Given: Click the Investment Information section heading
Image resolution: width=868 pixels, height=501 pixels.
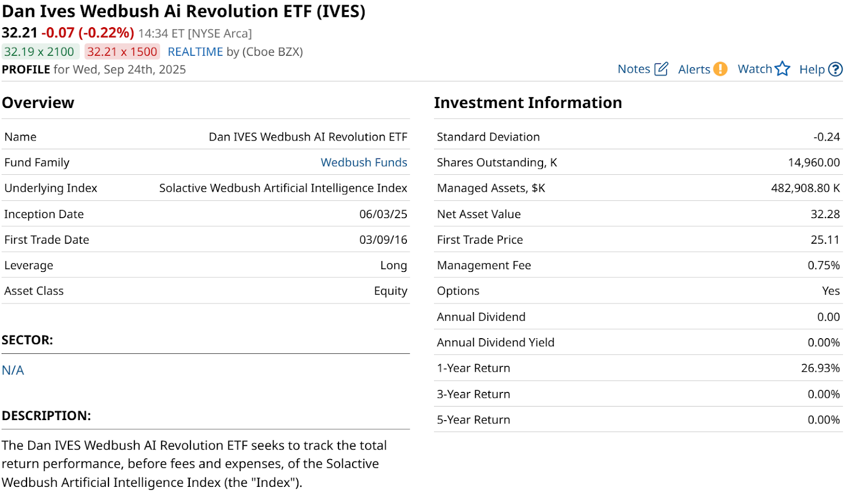Looking at the screenshot, I should 528,103.
